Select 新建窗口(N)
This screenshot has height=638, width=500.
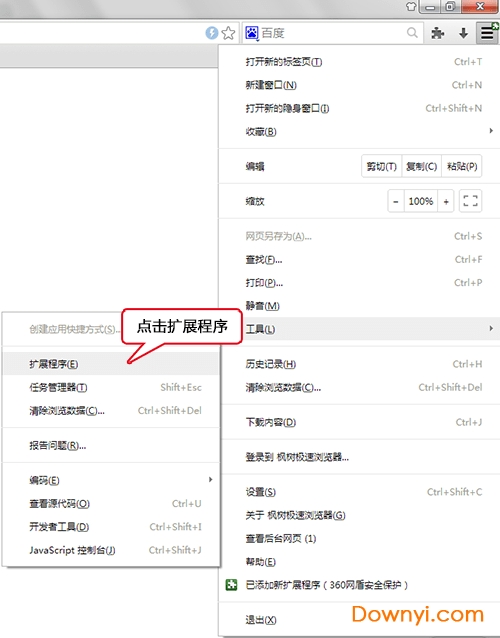click(x=360, y=85)
